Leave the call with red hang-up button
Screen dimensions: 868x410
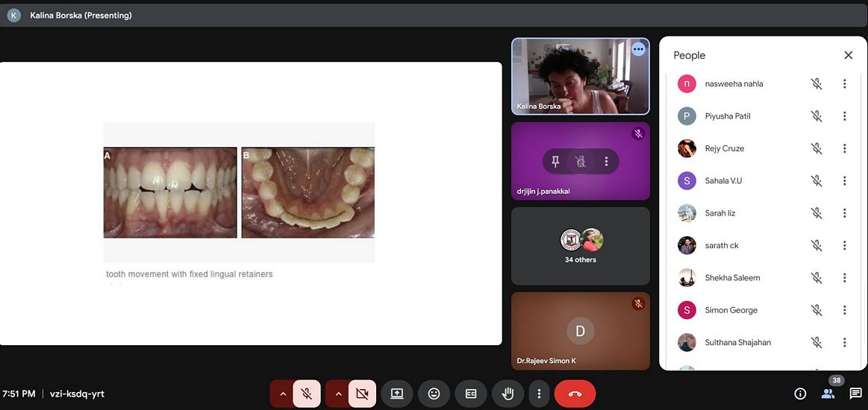coord(575,394)
